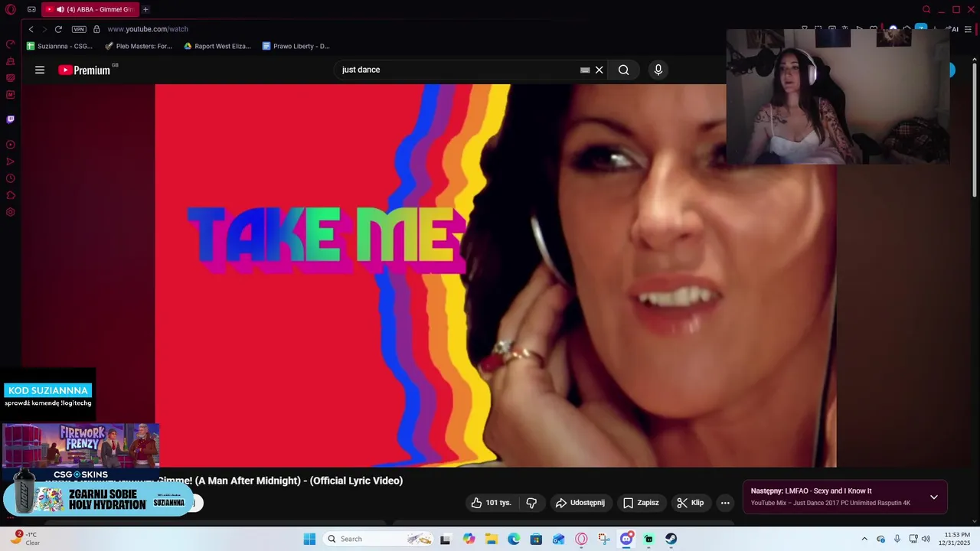This screenshot has height=551, width=980.
Task: Open more actions three-dot menu
Action: tap(725, 503)
